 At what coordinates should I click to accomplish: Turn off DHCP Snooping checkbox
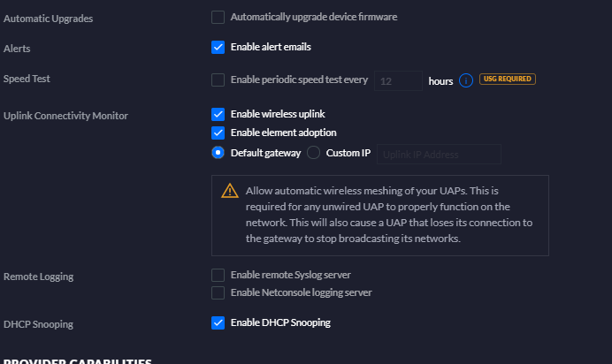tap(218, 322)
